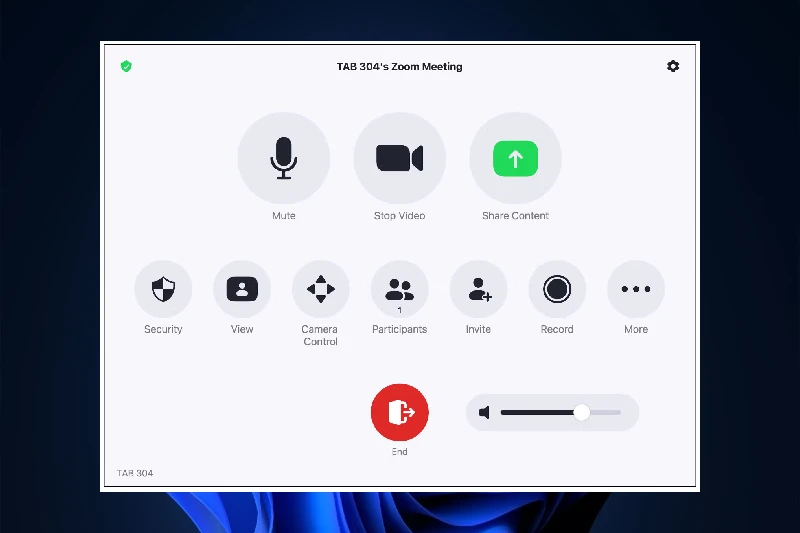Open the Security options
800x533 pixels.
coord(163,289)
